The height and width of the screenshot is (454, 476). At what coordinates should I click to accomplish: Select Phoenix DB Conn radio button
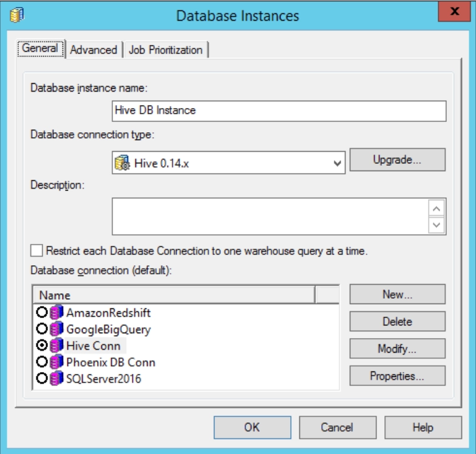click(41, 362)
